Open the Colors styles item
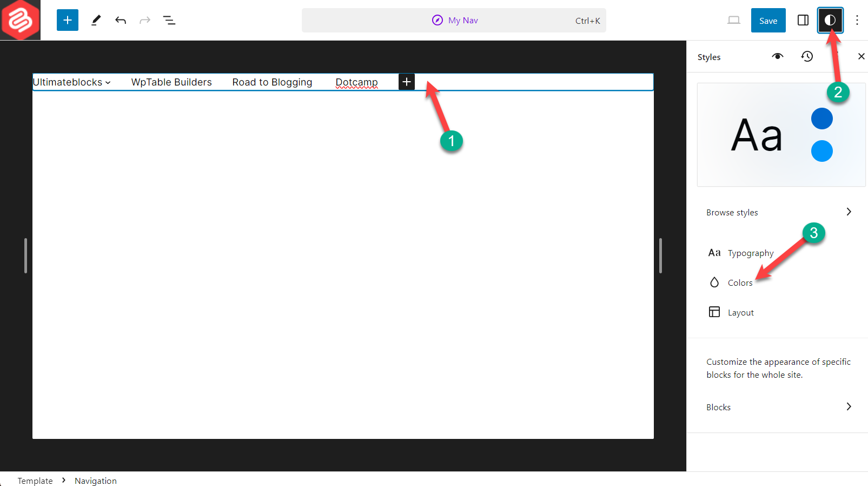Viewport: 868px width, 486px height. pos(739,283)
